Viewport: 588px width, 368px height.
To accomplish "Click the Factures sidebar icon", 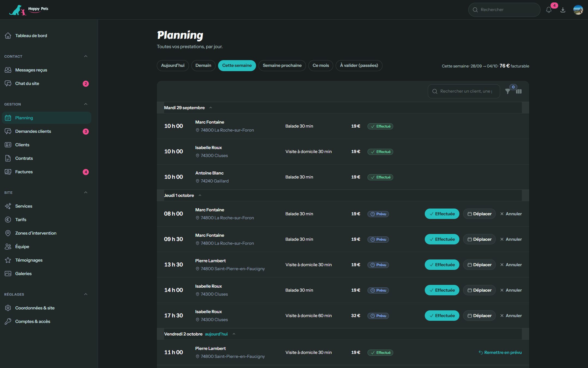I will 8,172.
